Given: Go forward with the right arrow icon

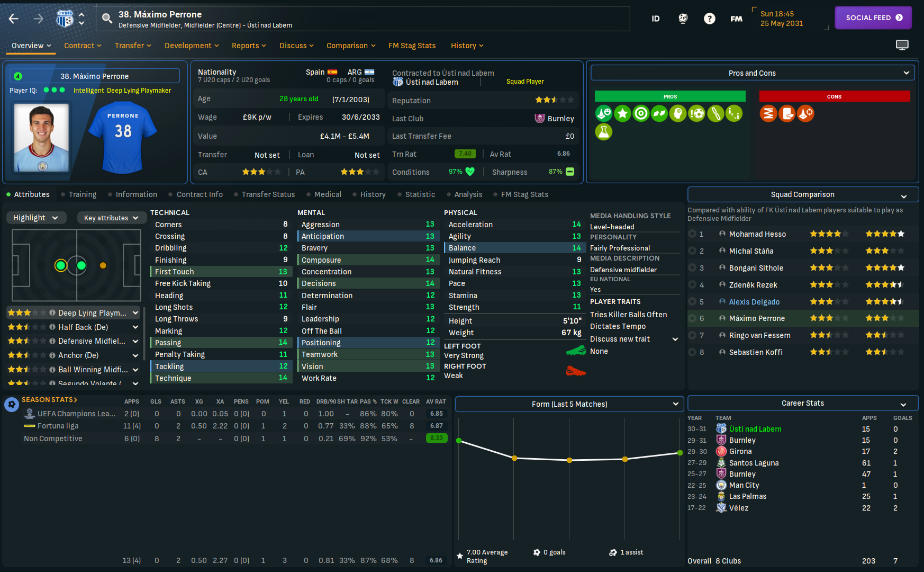Looking at the screenshot, I should 39,19.
